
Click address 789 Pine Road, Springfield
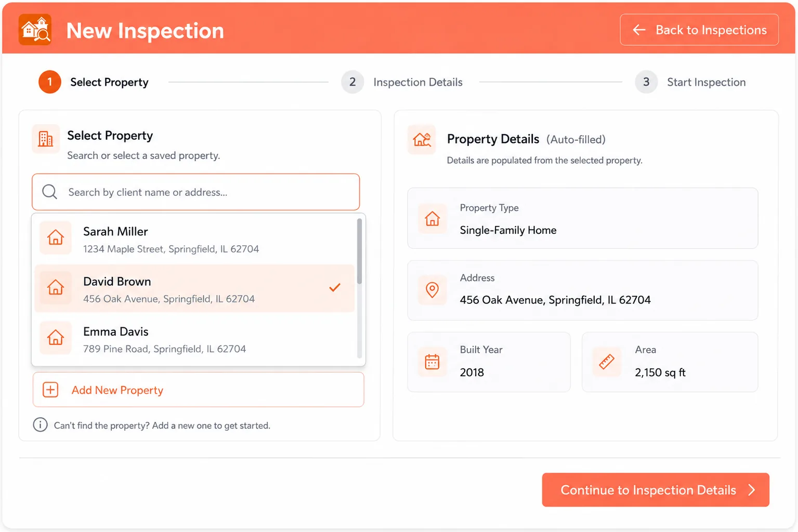pos(165,349)
